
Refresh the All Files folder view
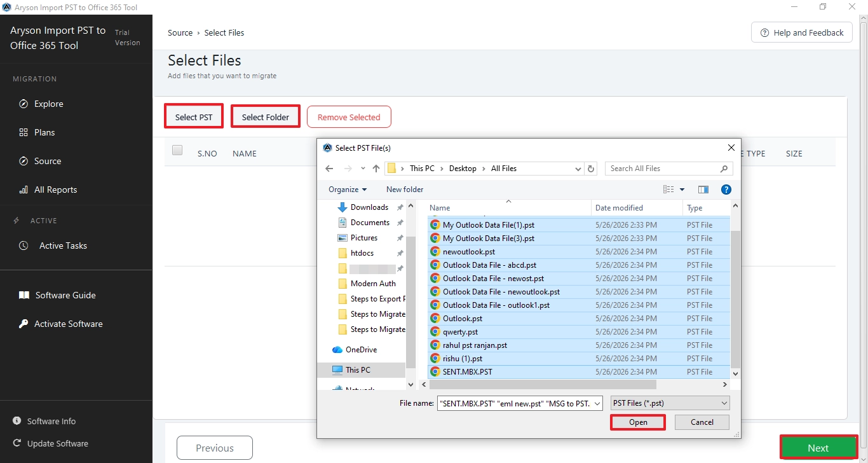coord(592,169)
